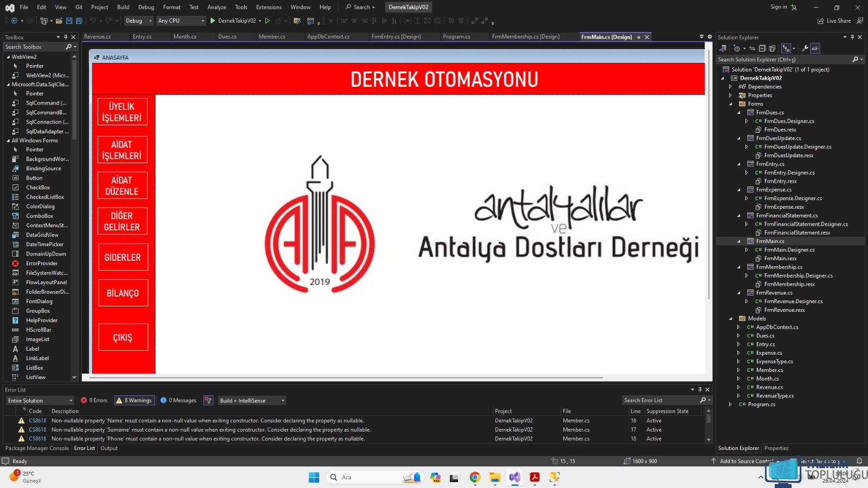
Task: Click Add to Source Control in status bar
Action: pos(746,461)
